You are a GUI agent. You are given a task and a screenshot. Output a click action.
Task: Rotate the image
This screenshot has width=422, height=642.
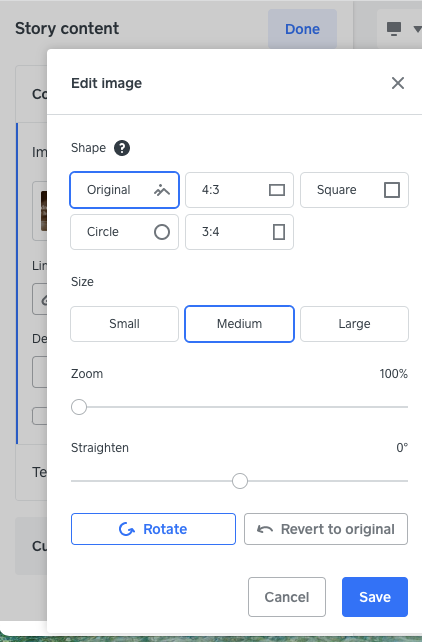pos(153,529)
